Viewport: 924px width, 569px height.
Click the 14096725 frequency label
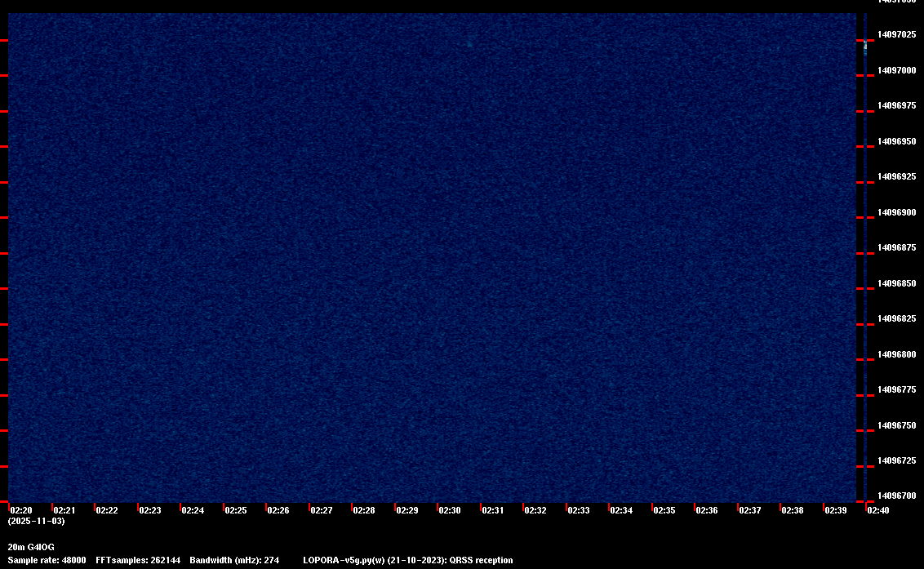(x=897, y=460)
